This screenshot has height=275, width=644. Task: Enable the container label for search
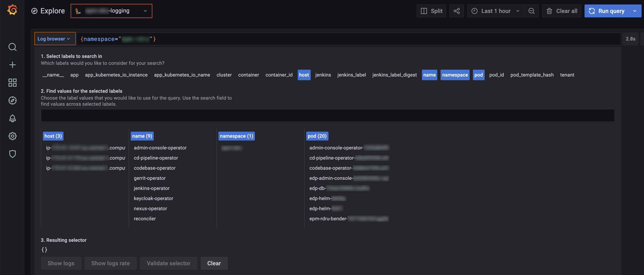click(248, 75)
